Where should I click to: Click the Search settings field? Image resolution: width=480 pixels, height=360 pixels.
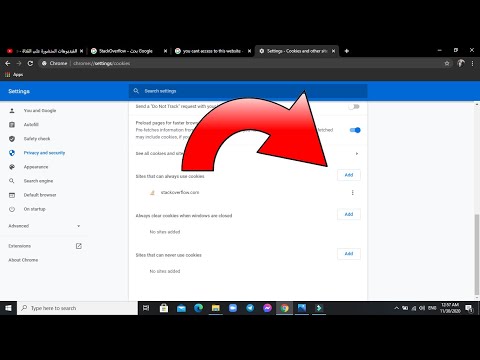[x=248, y=91]
